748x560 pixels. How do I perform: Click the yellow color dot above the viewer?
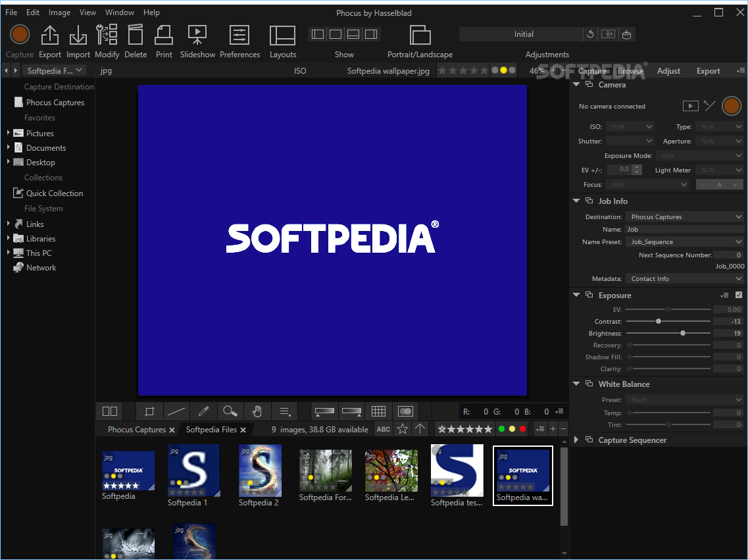point(503,70)
